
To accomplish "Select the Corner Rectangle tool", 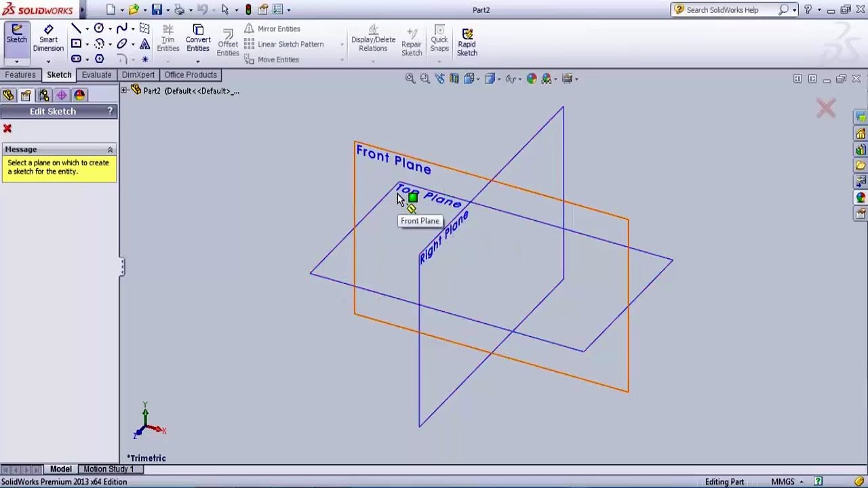I will [76, 44].
